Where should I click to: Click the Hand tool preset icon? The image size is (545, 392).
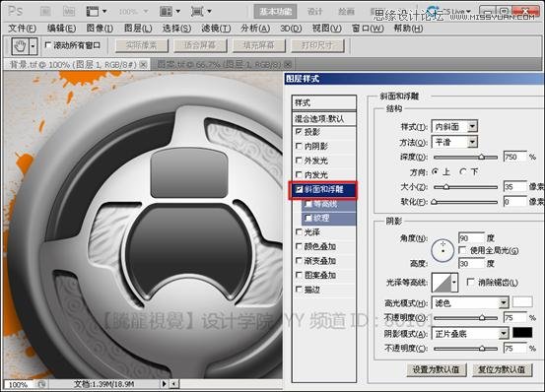point(21,46)
